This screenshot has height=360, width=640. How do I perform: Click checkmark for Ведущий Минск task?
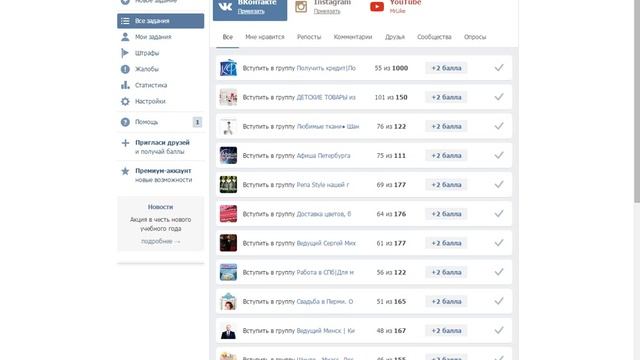point(499,331)
